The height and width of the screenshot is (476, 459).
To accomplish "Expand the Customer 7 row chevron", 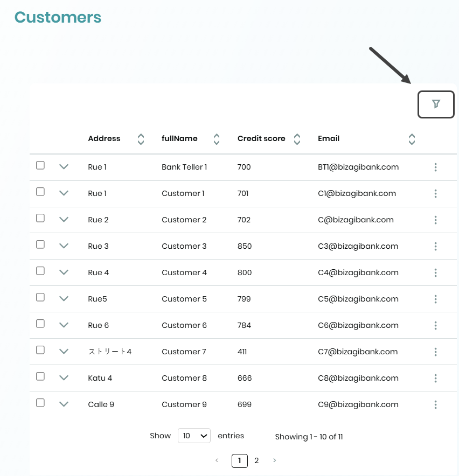I will pyautogui.click(x=64, y=352).
